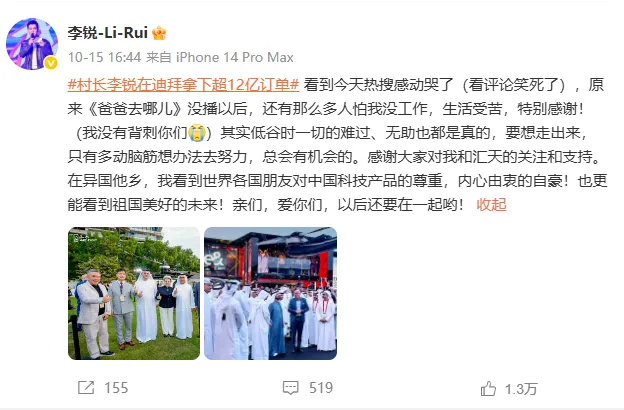This screenshot has height=410, width=624.
Task: Open the first photo on grass lawn
Action: [x=134, y=293]
